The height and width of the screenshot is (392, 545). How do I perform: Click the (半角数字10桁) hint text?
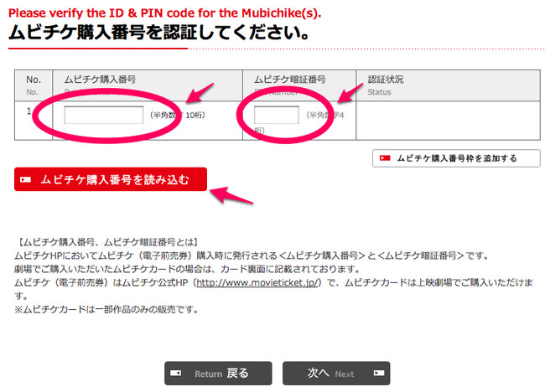tap(177, 115)
